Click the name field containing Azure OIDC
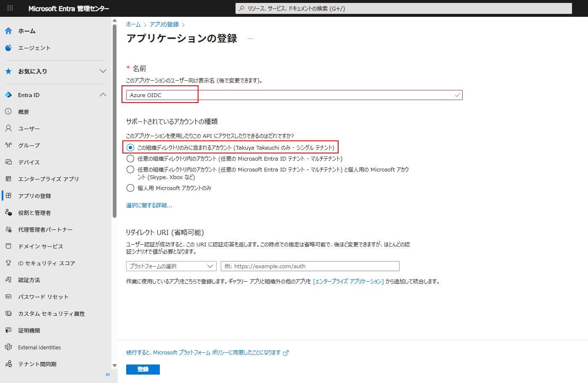Image resolution: width=588 pixels, height=383 pixels. pyautogui.click(x=294, y=95)
